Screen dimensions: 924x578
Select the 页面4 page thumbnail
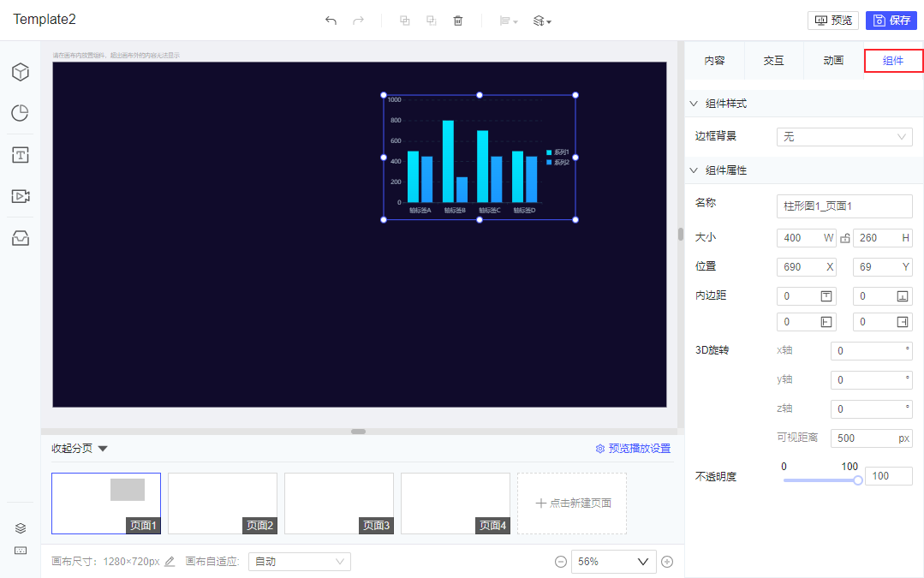click(x=456, y=504)
